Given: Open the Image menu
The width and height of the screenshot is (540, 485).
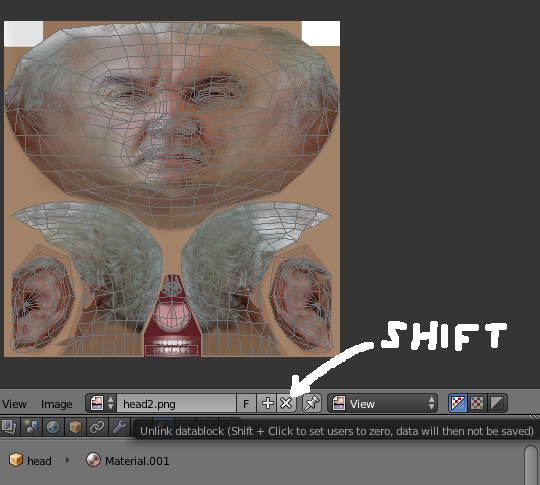Looking at the screenshot, I should click(56, 404).
